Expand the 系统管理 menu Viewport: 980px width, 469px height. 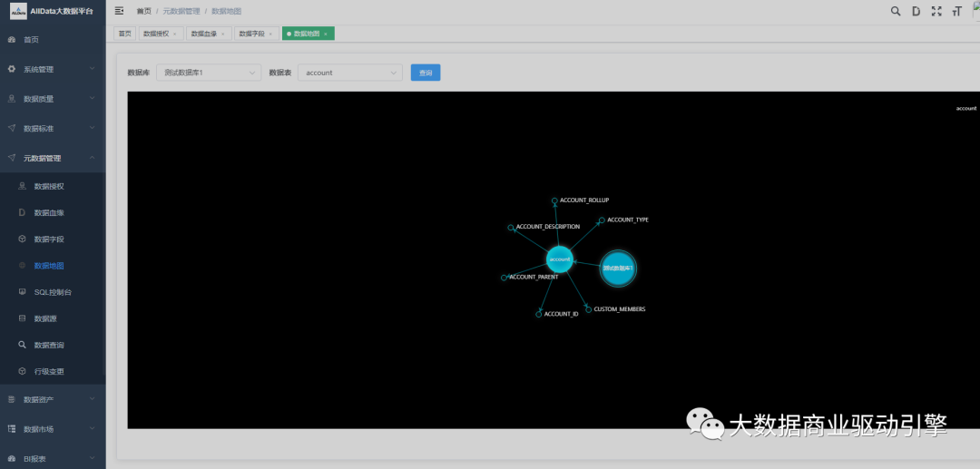[x=52, y=69]
